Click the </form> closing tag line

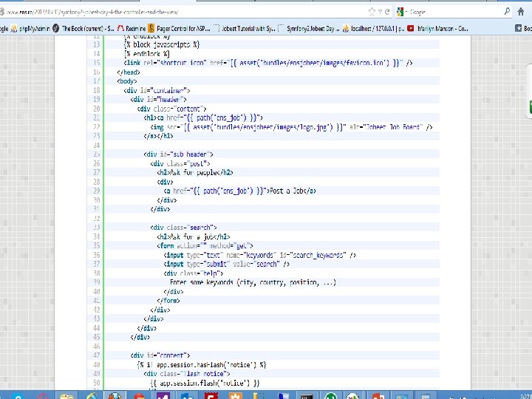tap(168, 300)
